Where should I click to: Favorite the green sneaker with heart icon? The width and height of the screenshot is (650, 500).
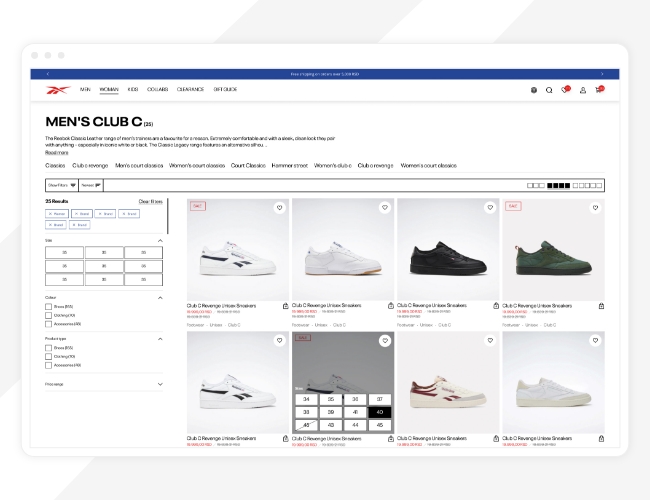(x=595, y=208)
